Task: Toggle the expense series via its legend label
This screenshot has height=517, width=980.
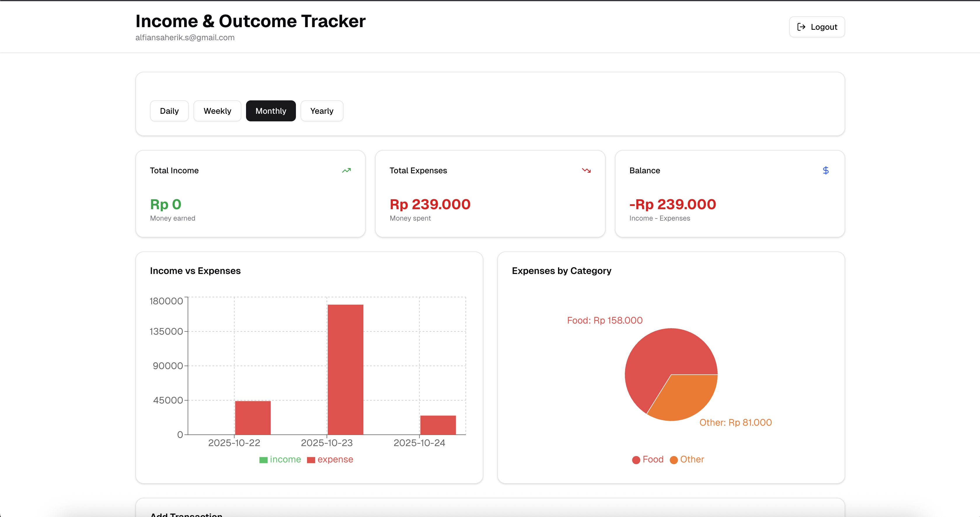Action: 335,459
